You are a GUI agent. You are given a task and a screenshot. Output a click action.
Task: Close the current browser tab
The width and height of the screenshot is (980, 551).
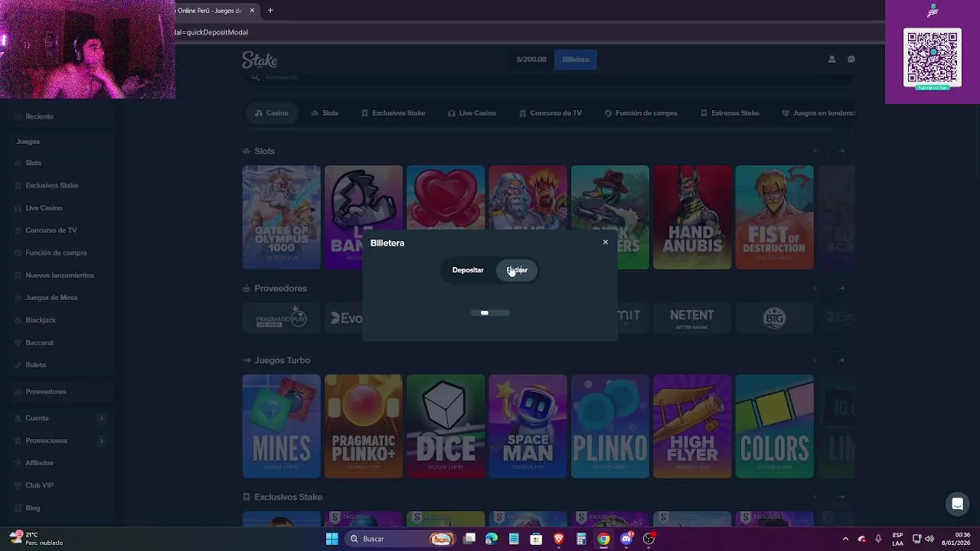click(252, 10)
